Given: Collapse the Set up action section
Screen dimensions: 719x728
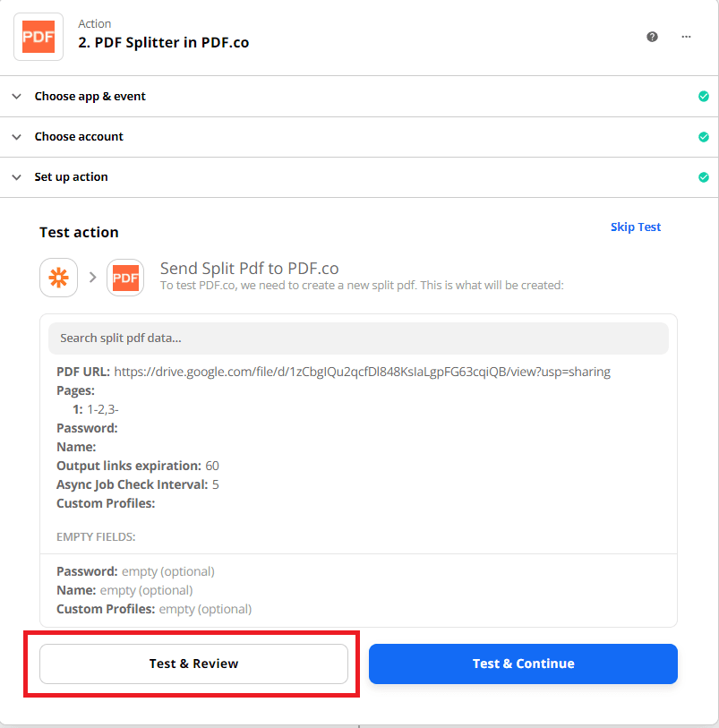Looking at the screenshot, I should tap(16, 176).
